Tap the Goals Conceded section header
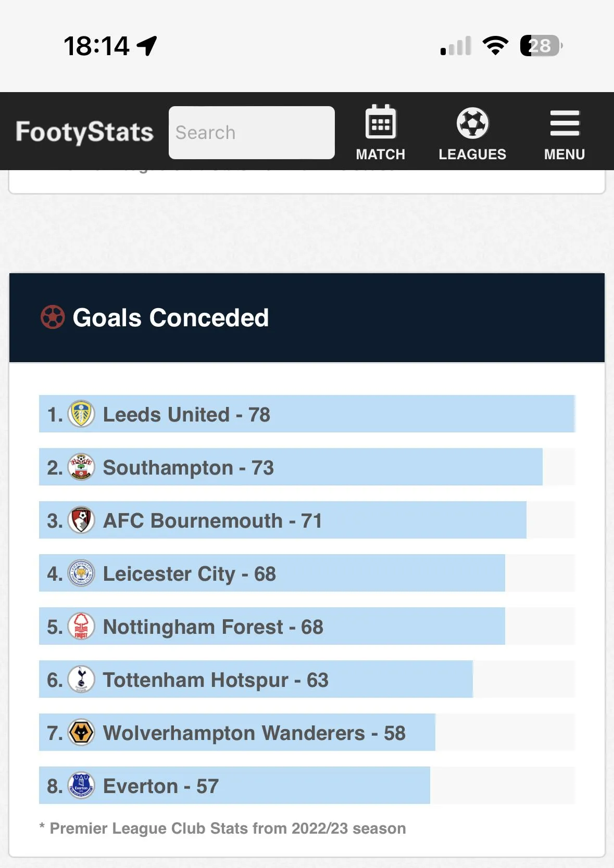 [x=171, y=318]
